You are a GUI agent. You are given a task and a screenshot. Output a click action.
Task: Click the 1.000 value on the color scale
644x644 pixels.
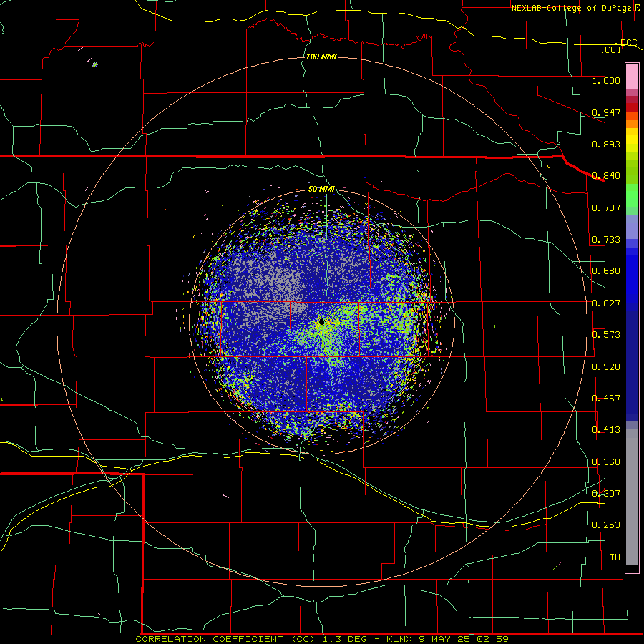coord(606,80)
